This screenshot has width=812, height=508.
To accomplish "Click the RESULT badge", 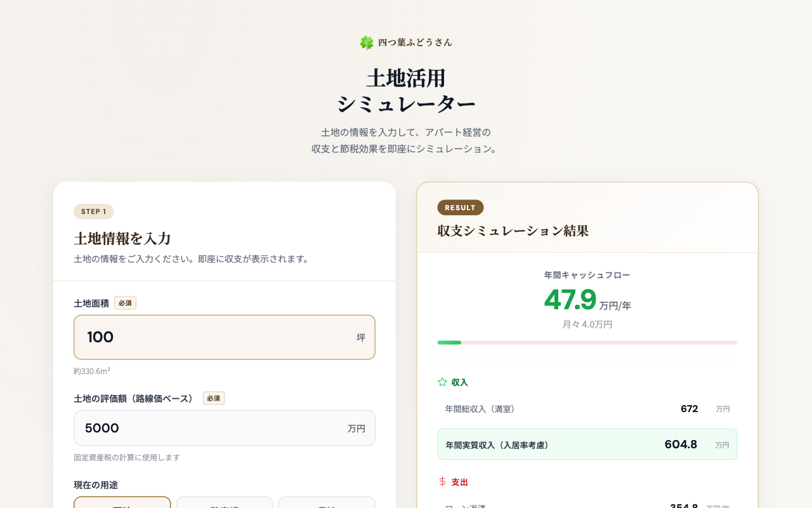I will click(460, 207).
